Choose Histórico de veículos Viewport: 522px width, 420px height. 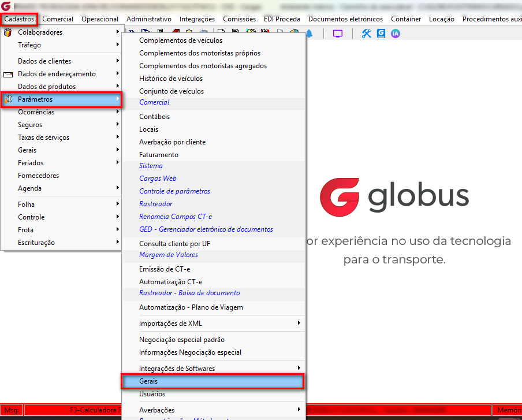[214, 79]
